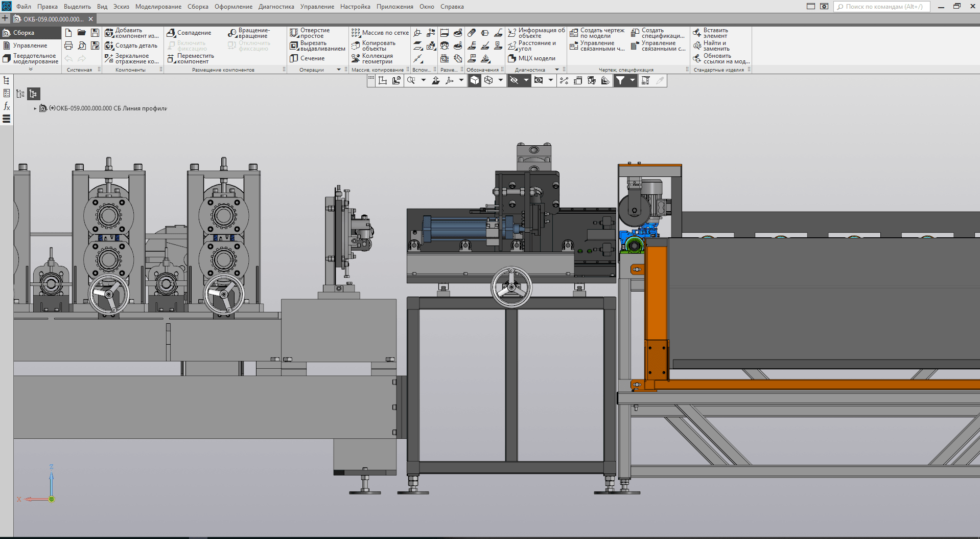Viewport: 980px width, 539px height.
Task: Click Создать чертеж по модели
Action: pyautogui.click(x=597, y=33)
